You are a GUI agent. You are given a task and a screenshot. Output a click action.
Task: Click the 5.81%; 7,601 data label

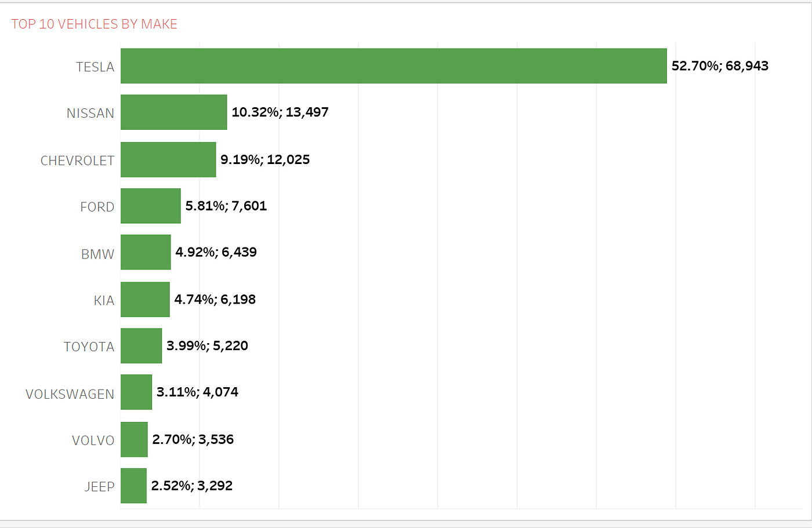pyautogui.click(x=226, y=206)
